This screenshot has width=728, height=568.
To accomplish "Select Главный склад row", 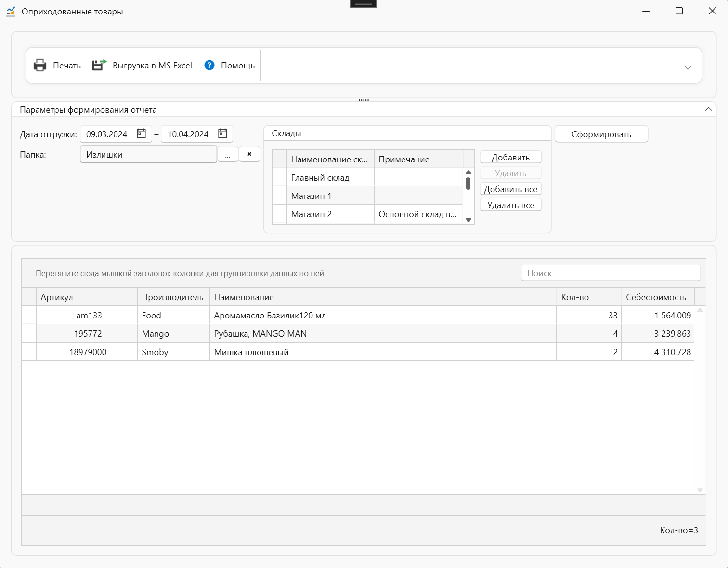I will tap(367, 177).
